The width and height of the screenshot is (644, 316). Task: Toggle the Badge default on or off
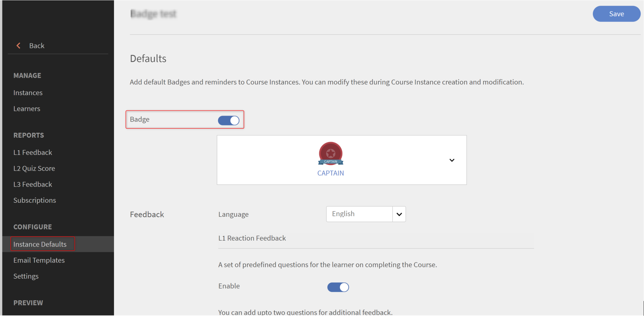point(229,120)
